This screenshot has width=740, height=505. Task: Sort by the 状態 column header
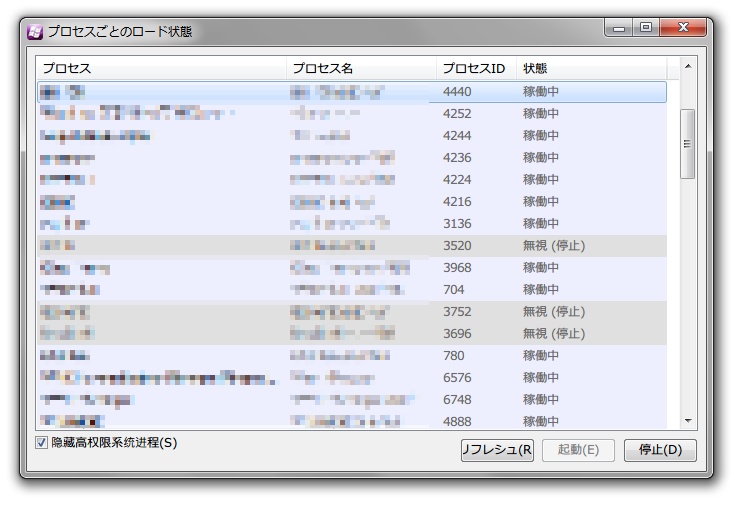(592, 68)
